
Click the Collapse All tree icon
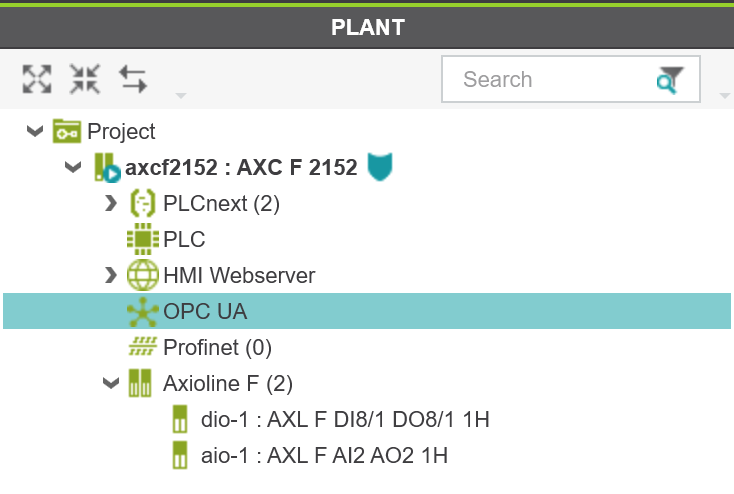pos(85,79)
